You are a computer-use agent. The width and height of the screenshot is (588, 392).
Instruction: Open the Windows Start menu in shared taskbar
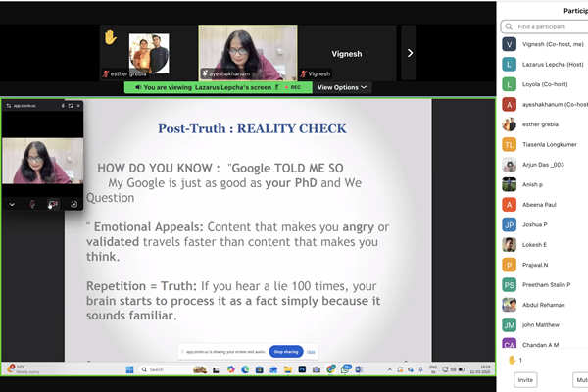pos(129,369)
